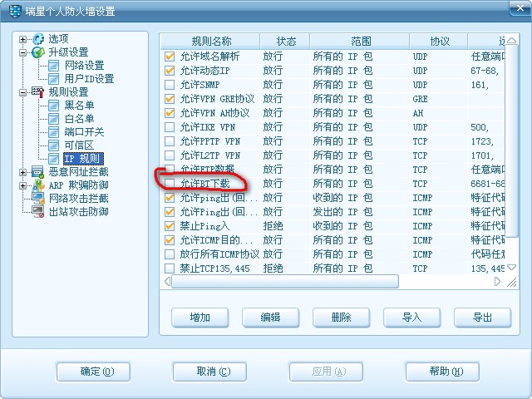The image size is (532, 399).
Task: Close the firewall settings dialog
Action: click(x=520, y=8)
